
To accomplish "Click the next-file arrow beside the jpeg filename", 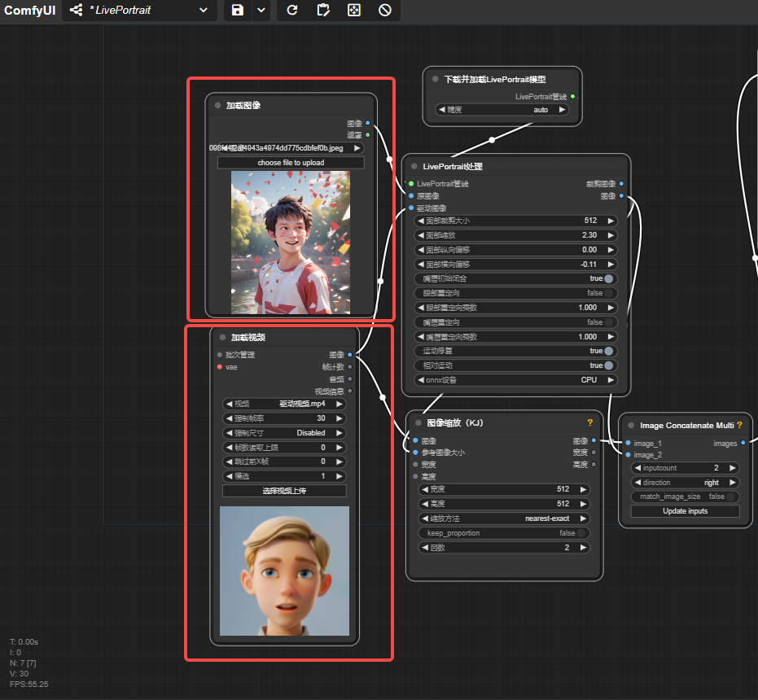I will [357, 148].
